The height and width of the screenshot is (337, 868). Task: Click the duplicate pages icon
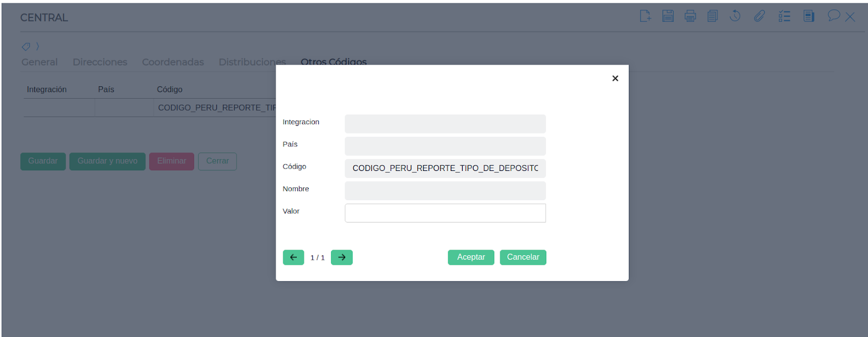[712, 16]
